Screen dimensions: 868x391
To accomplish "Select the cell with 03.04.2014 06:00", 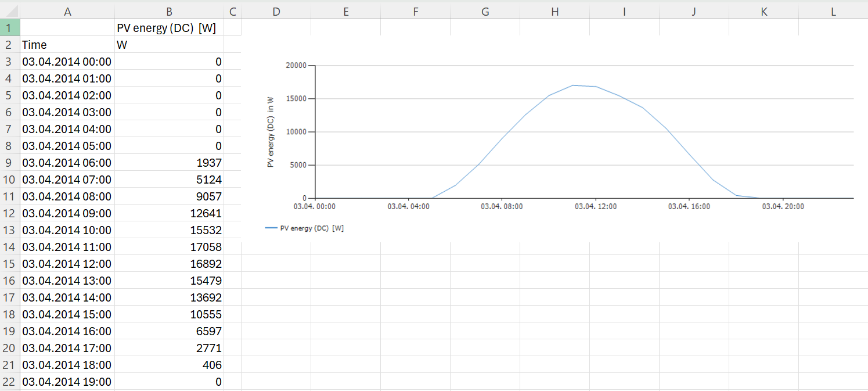I will (67, 163).
